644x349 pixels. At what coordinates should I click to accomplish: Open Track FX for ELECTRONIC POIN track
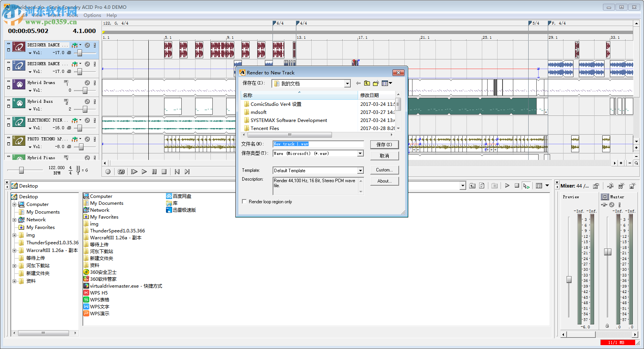(75, 120)
